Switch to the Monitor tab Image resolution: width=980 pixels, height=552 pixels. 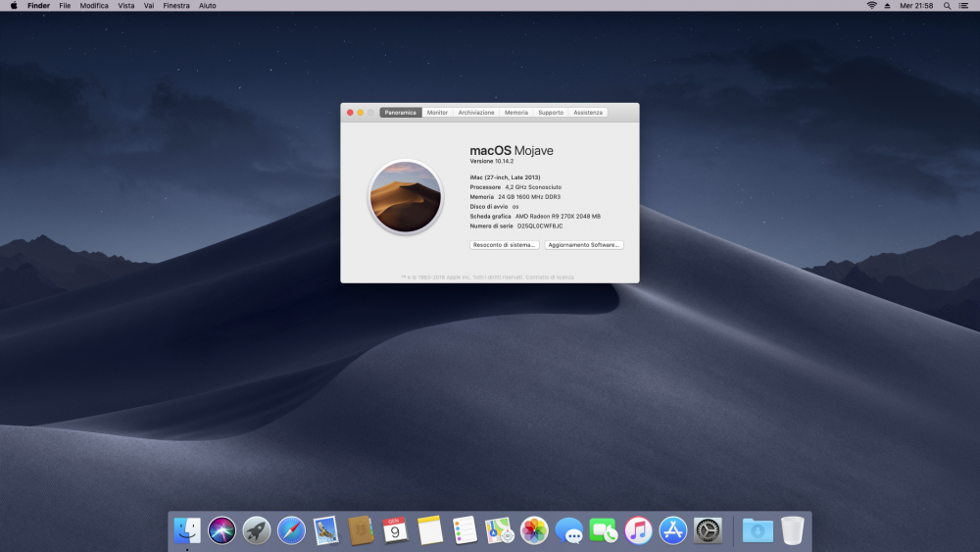pyautogui.click(x=437, y=113)
